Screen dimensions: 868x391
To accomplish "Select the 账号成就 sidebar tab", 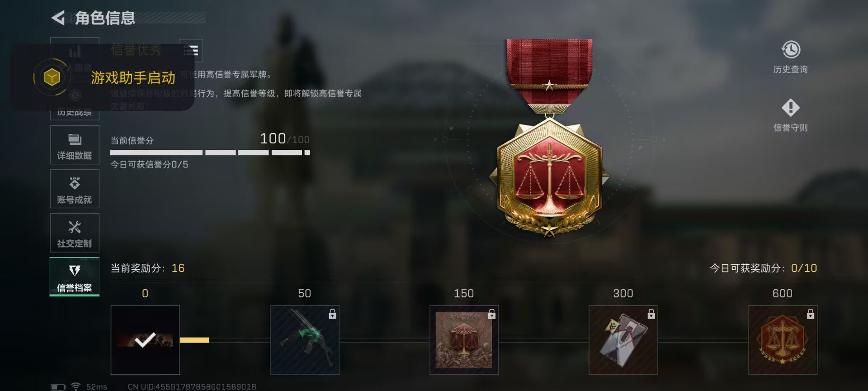I will click(x=75, y=189).
